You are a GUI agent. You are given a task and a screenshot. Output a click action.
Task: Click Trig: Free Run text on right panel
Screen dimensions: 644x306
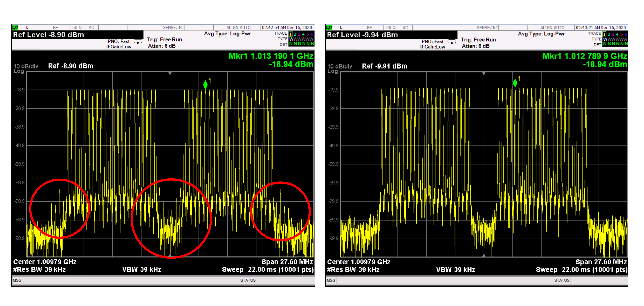[x=478, y=39]
